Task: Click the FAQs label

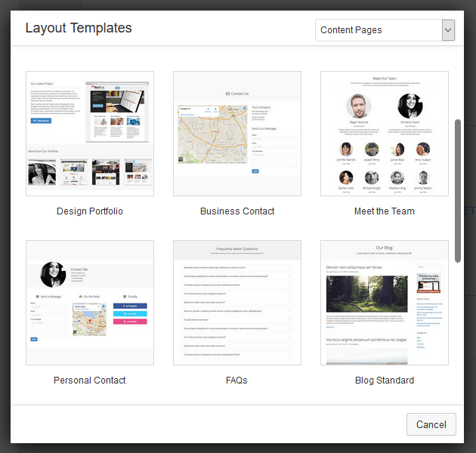Action: click(x=236, y=381)
